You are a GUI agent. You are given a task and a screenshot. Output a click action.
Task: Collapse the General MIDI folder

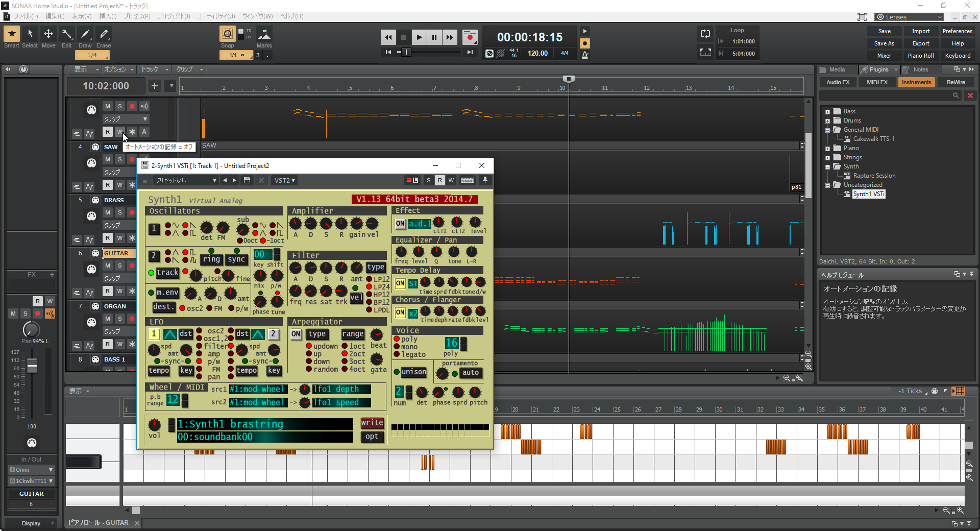coord(827,130)
